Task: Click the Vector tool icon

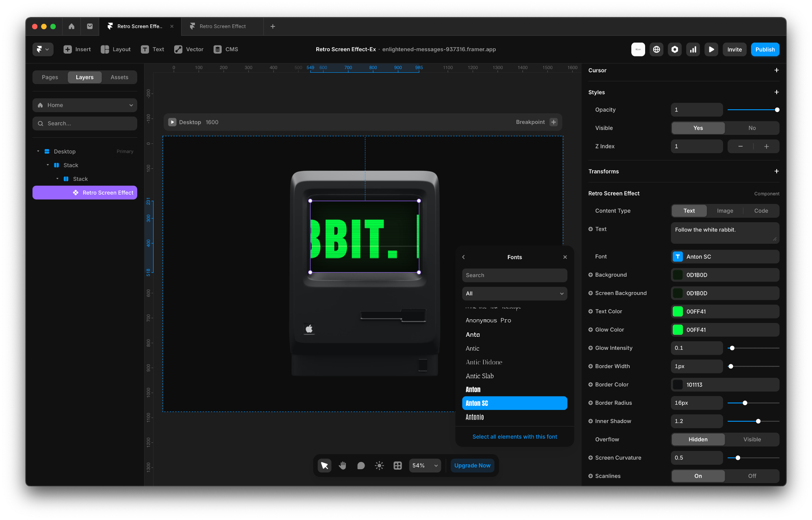Action: tap(178, 49)
